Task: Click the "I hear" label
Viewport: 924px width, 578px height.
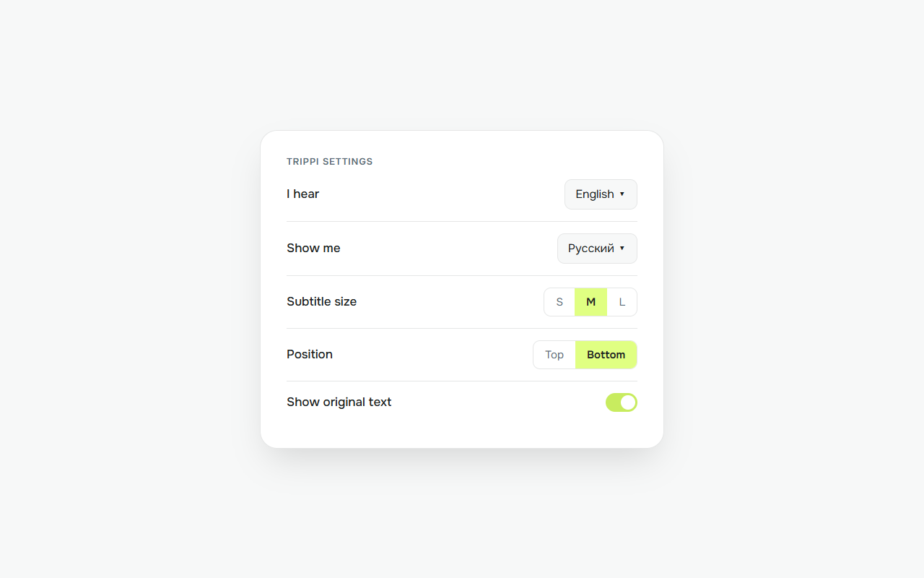Action: pos(303,194)
